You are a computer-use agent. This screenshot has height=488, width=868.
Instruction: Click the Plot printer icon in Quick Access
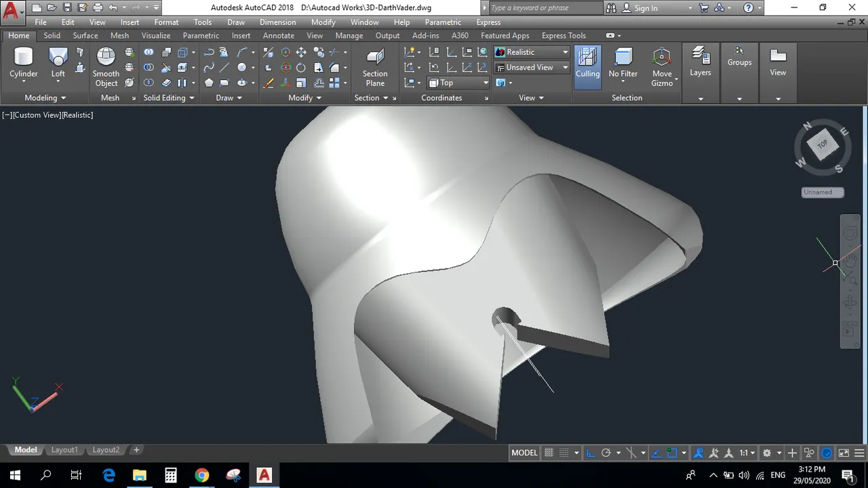pos(98,8)
